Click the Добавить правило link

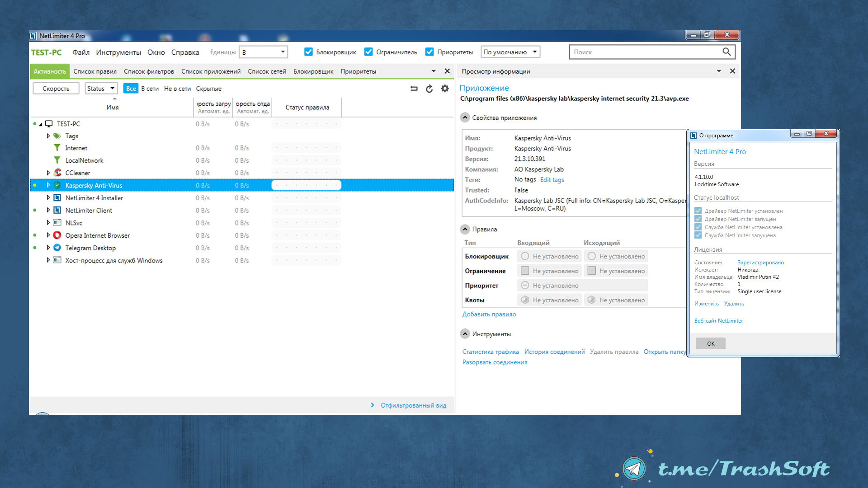pos(490,314)
